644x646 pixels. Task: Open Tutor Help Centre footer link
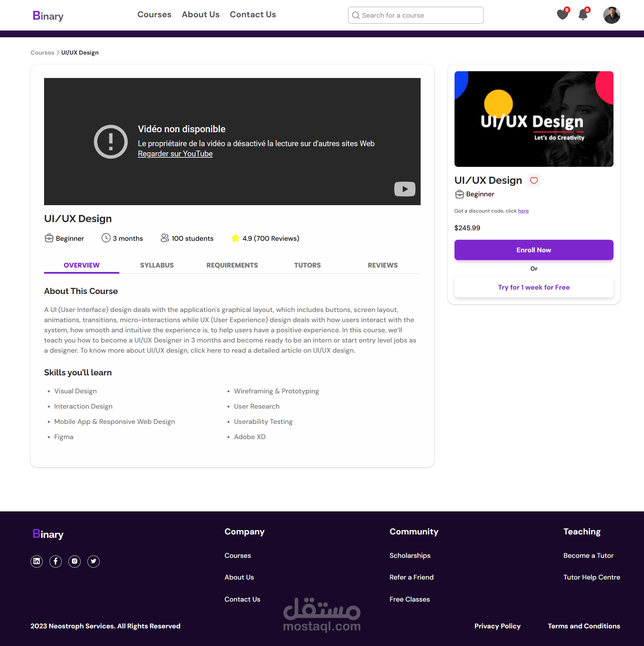(x=592, y=577)
